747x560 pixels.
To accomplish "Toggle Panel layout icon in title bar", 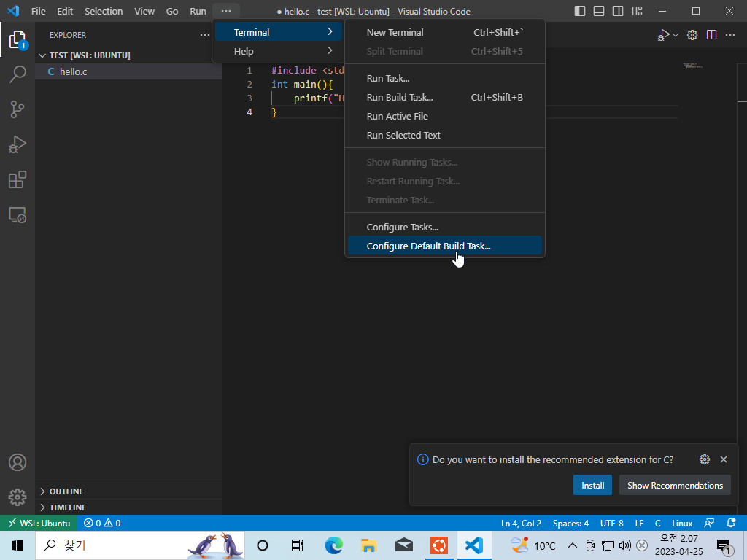I will point(599,11).
